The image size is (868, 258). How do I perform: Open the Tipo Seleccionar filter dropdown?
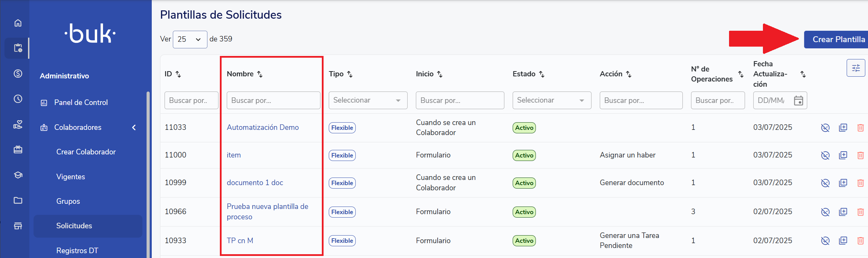coord(368,100)
